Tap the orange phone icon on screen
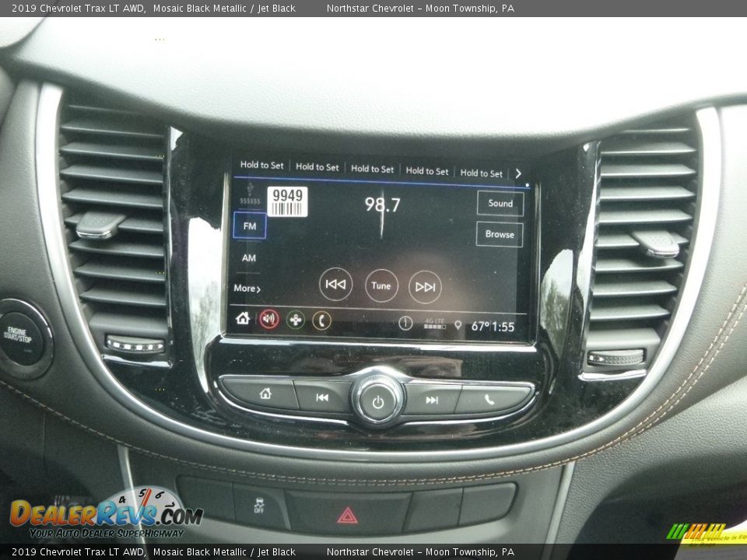This screenshot has width=747, height=560. pyautogui.click(x=321, y=320)
